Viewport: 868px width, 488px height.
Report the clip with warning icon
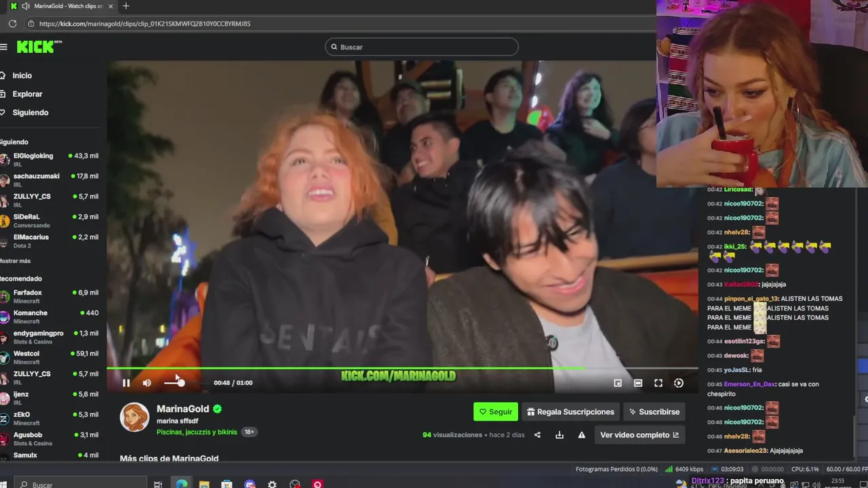[x=581, y=435]
